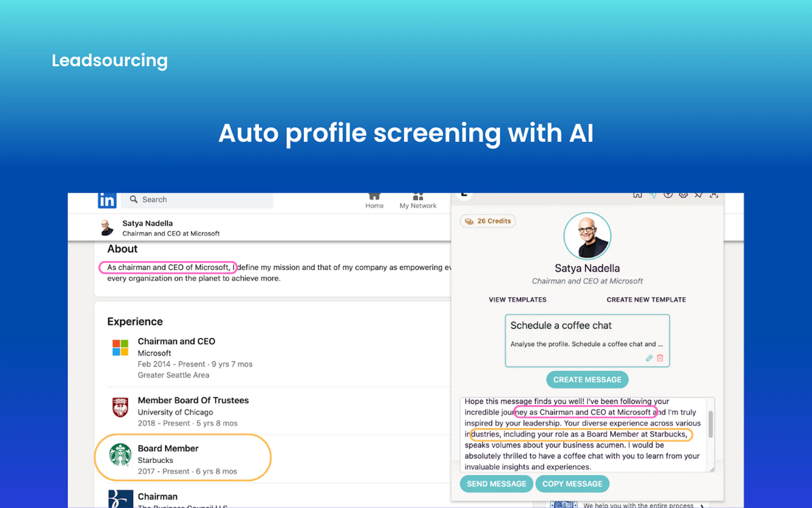Click the pencil edit template icon
The height and width of the screenshot is (508, 812).
tap(649, 358)
